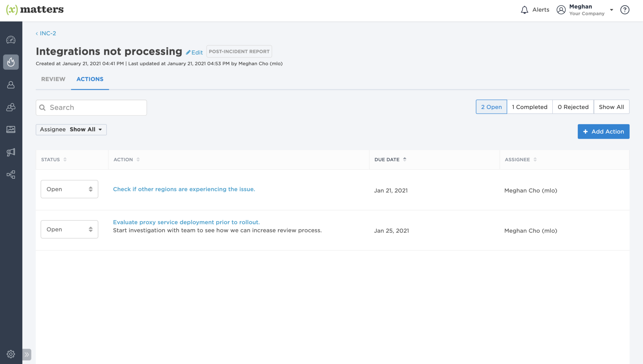Click the Alerts bell icon

pyautogui.click(x=524, y=10)
